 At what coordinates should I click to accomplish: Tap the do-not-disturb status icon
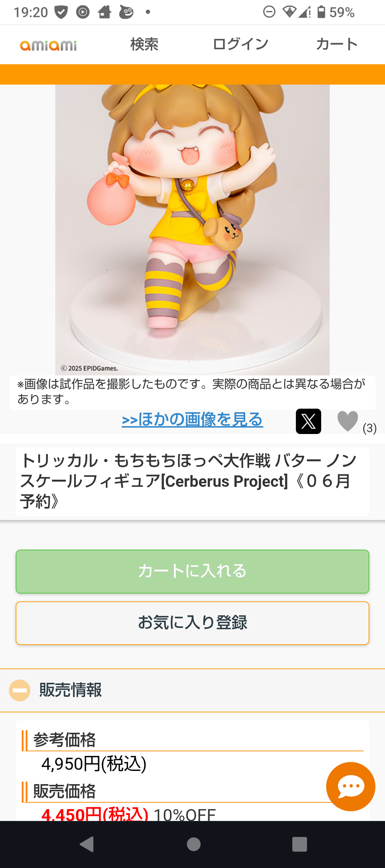click(269, 12)
